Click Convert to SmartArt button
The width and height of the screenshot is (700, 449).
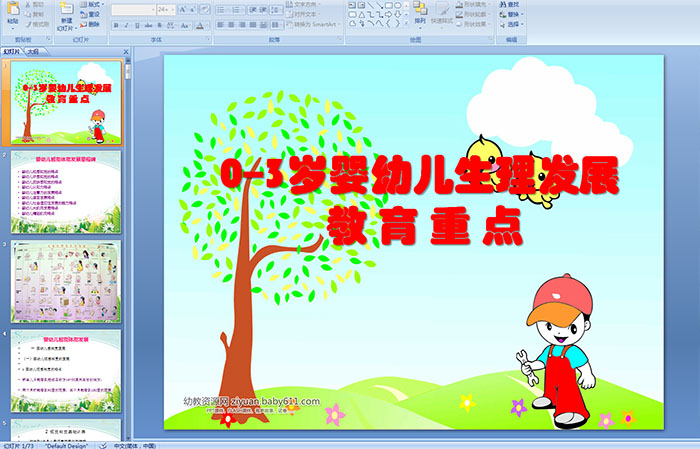click(313, 24)
